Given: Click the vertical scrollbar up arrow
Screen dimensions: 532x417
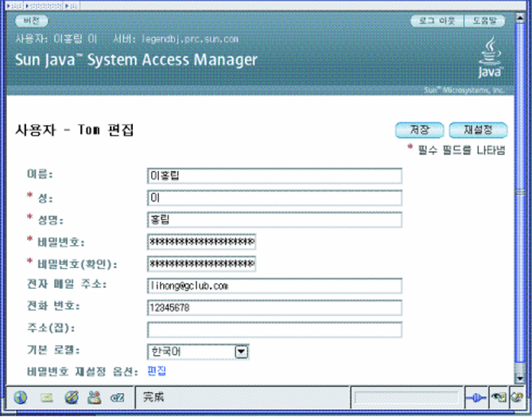Looking at the screenshot, I should 520,18.
